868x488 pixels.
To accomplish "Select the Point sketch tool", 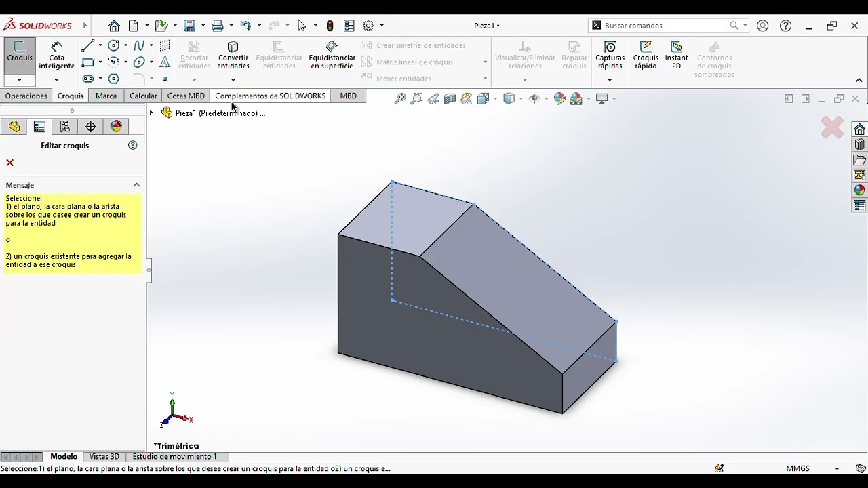I will coord(165,79).
